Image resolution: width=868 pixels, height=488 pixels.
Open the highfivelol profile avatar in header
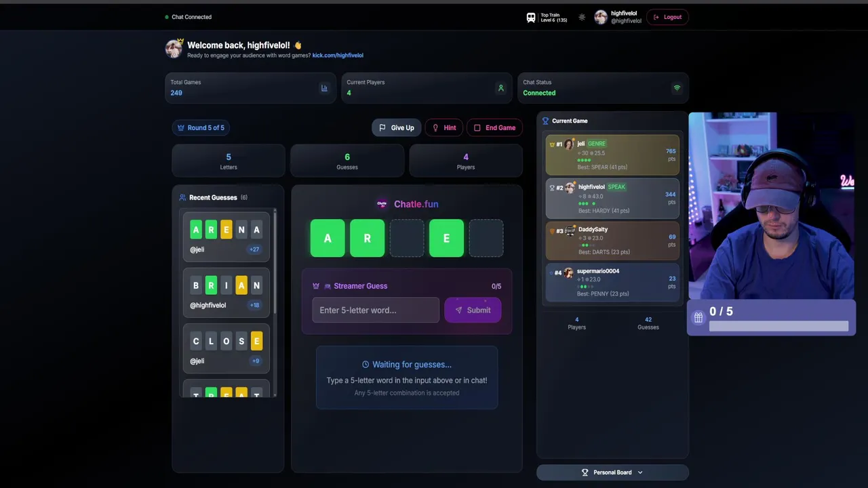pos(601,18)
